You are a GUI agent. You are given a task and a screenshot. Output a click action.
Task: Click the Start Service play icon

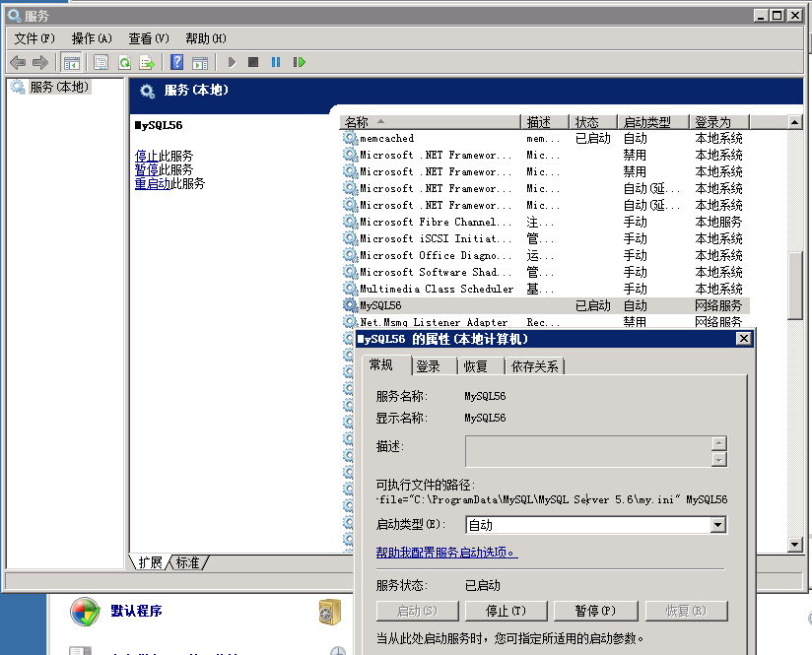coord(232,63)
